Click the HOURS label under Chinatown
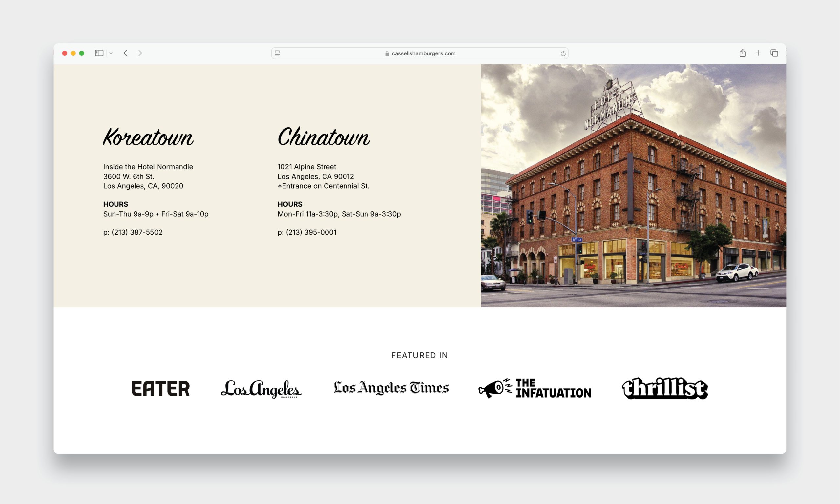Screen dimensions: 840x504 click(x=290, y=204)
